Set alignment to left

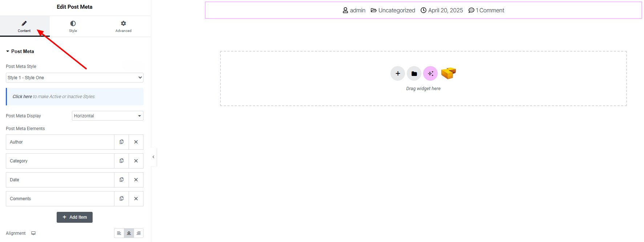click(119, 233)
